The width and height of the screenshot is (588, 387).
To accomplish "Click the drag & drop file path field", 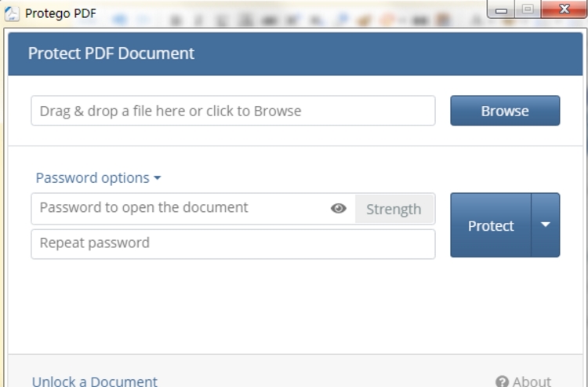I will (x=233, y=111).
